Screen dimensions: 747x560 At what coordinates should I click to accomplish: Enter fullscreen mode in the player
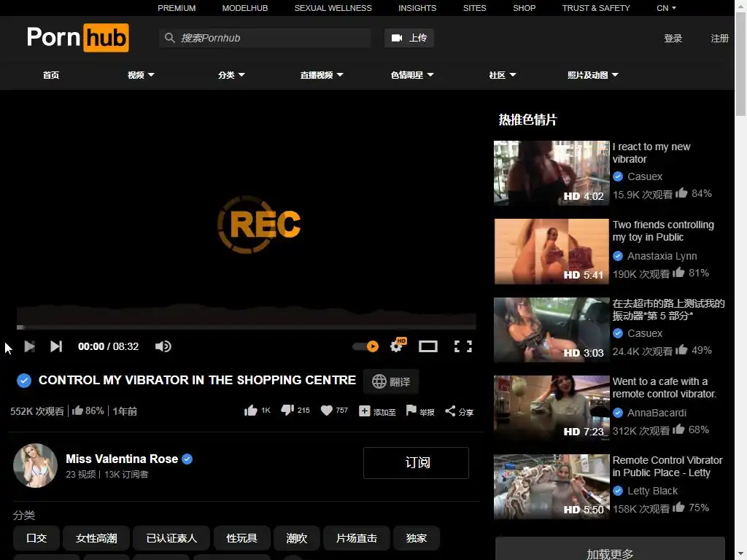tap(463, 346)
